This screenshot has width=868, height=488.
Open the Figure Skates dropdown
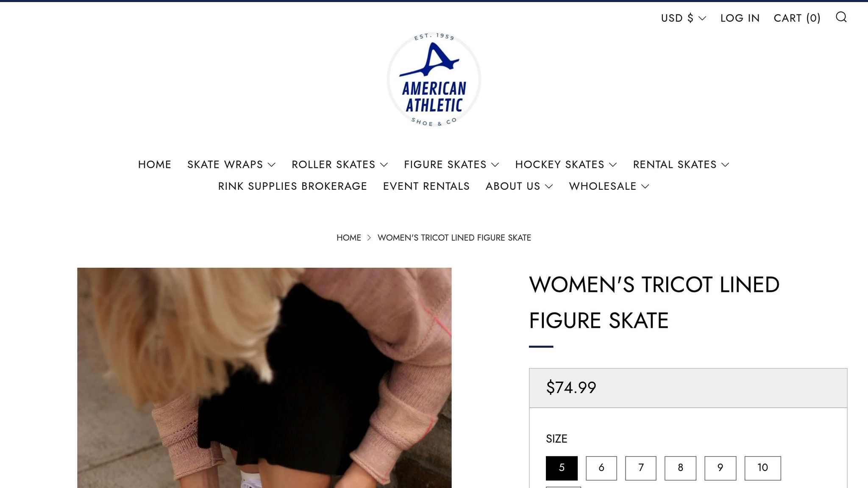click(x=451, y=164)
